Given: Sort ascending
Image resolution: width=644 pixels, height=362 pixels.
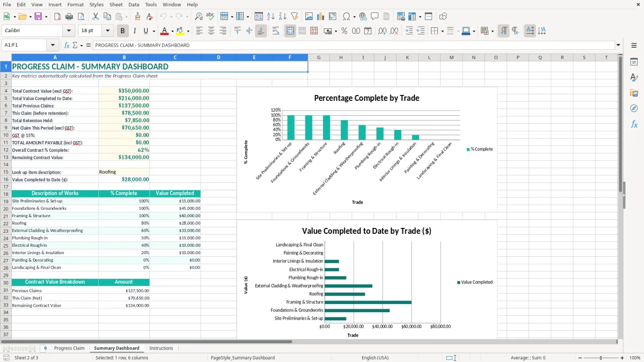Looking at the screenshot, I should click(x=271, y=17).
